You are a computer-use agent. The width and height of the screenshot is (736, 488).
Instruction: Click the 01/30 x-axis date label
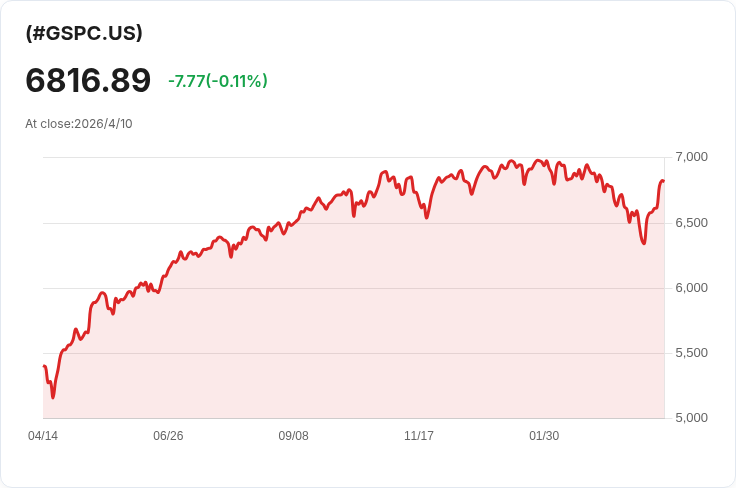544,436
